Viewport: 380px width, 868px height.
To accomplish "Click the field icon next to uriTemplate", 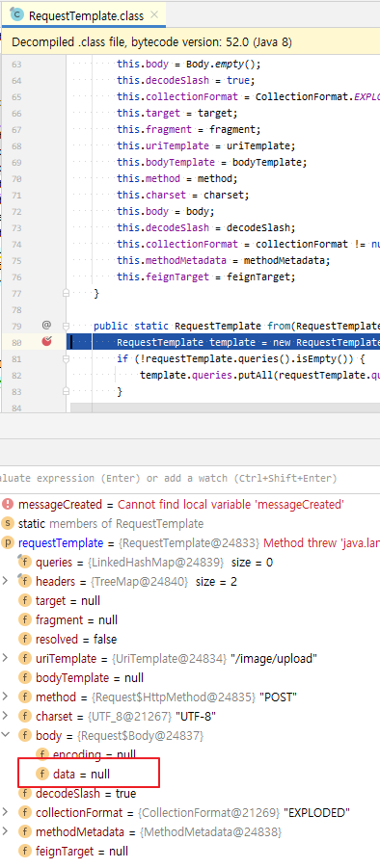I will pos(24,658).
